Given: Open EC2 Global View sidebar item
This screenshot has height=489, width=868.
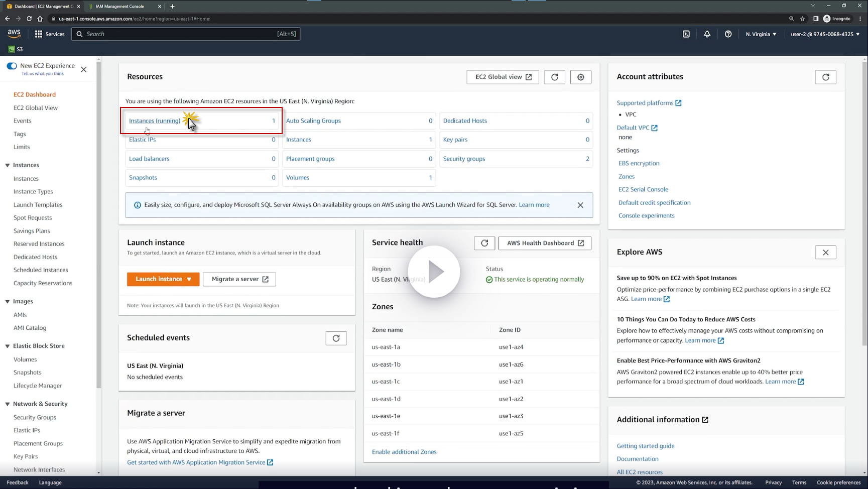Looking at the screenshot, I should pyautogui.click(x=36, y=108).
